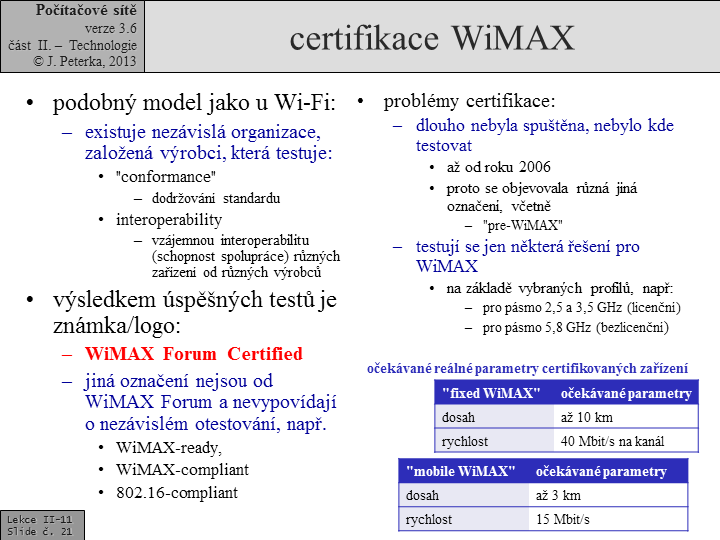Click the slide title 'certifikace WiMAX'
Image resolution: width=720 pixels, height=540 pixels.
432,38
